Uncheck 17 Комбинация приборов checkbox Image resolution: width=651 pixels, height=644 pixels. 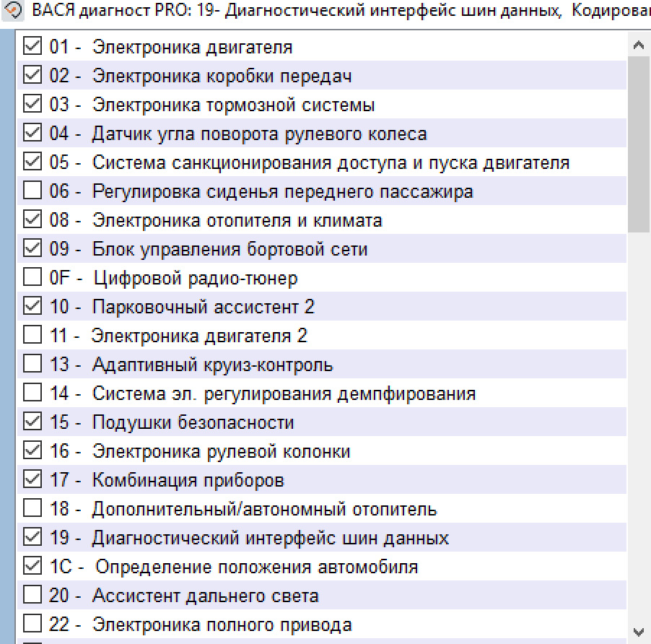32,479
